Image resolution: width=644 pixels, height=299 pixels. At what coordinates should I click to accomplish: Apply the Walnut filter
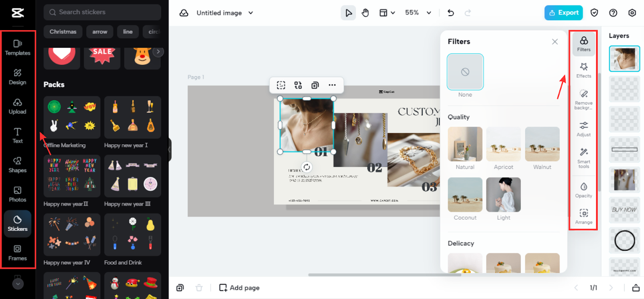coord(542,144)
